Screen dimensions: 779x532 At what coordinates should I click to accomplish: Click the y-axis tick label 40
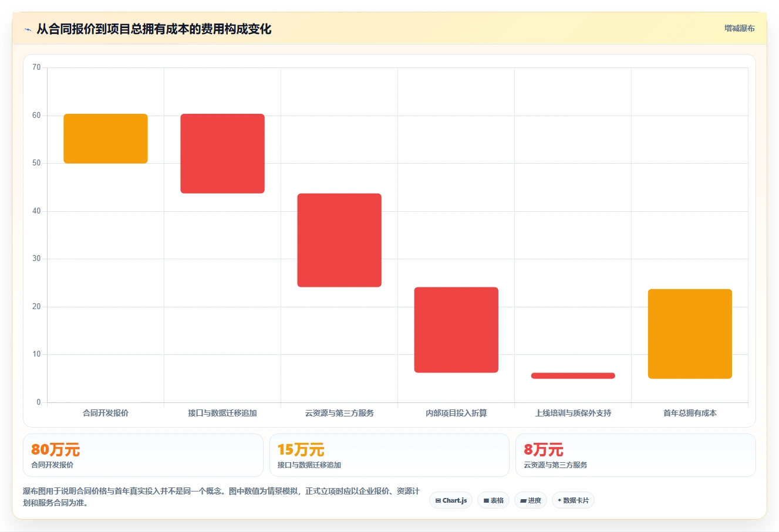[36, 211]
